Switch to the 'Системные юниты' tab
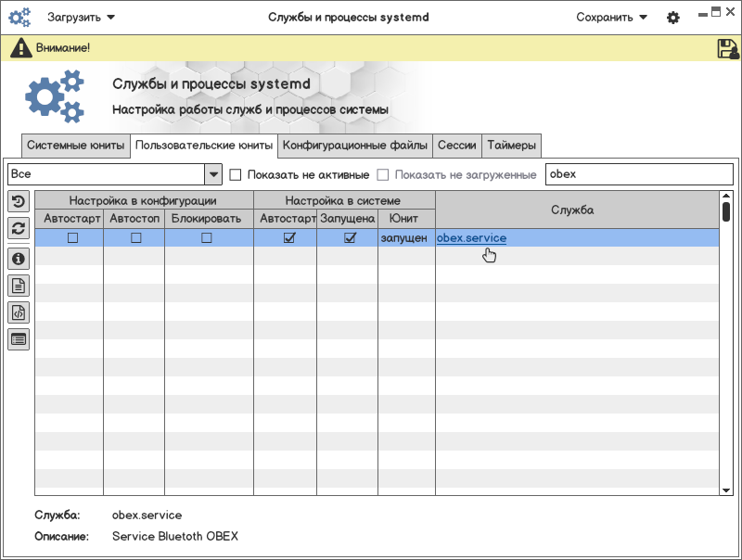 click(75, 146)
